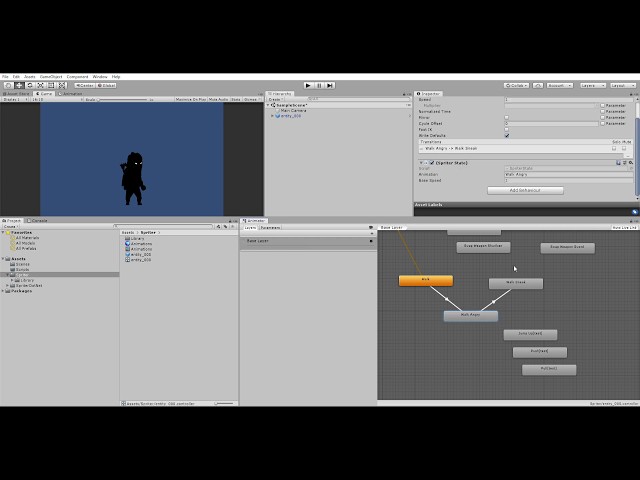Collapse the Spriter State behaviour section
This screenshot has height=480, width=640.
pyautogui.click(x=421, y=162)
